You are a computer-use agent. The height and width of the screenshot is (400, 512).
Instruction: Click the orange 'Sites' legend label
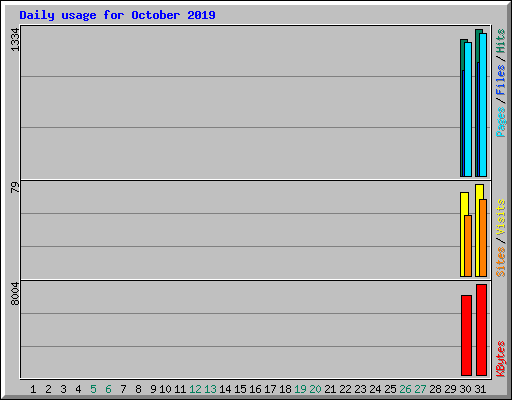(500, 262)
